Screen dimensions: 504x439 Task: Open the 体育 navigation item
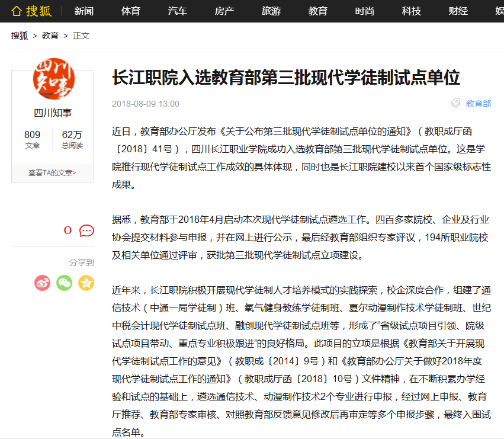[x=131, y=11]
